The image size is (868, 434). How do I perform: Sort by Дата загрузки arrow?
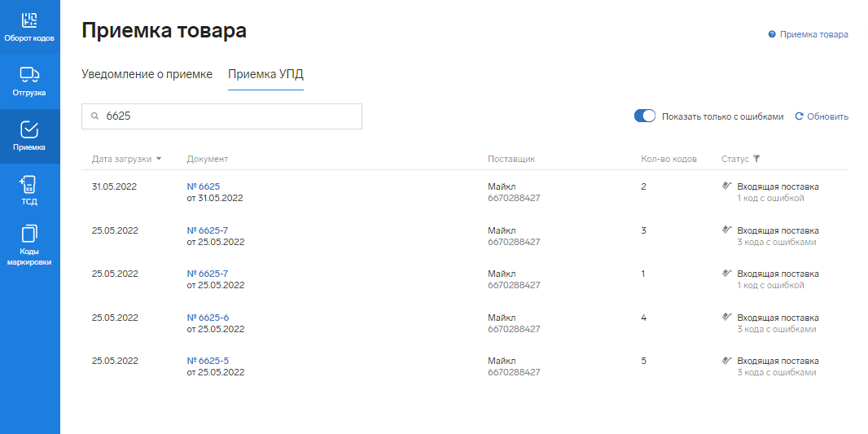[x=159, y=159]
